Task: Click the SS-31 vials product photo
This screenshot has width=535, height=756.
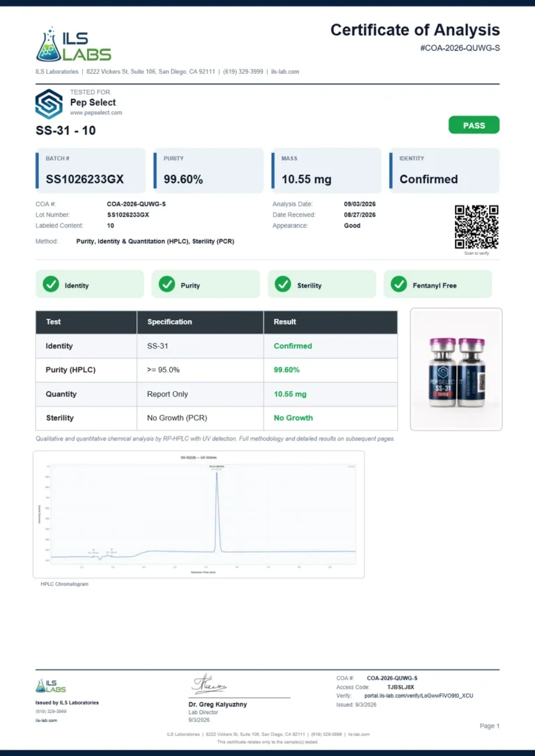Action: point(456,370)
